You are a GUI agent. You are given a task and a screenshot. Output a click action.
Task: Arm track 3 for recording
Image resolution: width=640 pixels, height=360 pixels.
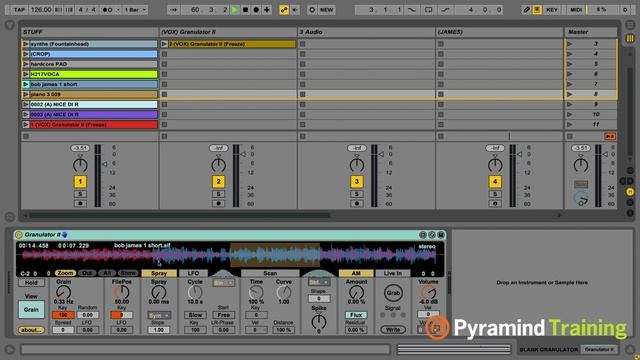coord(357,203)
